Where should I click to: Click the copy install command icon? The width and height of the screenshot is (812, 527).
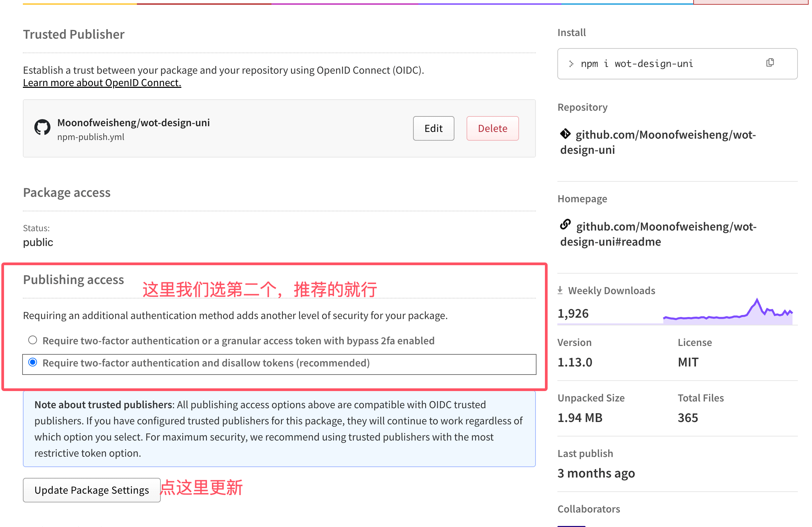click(x=770, y=63)
